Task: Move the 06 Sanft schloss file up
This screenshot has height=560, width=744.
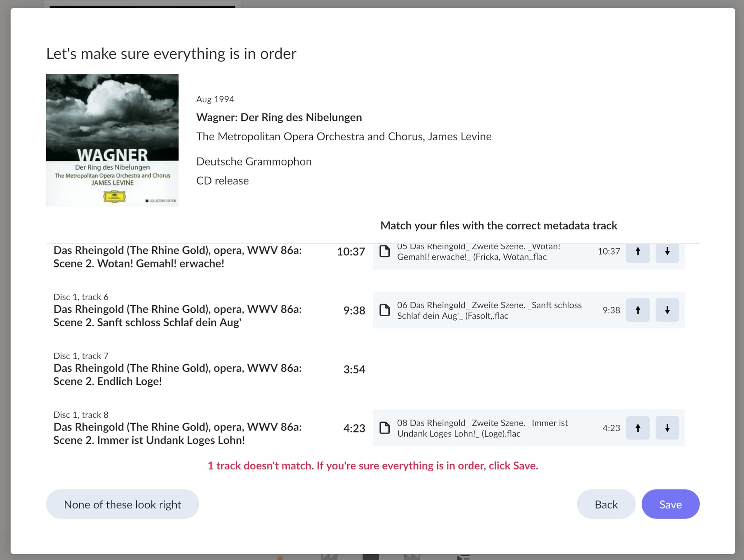Action: tap(637, 310)
